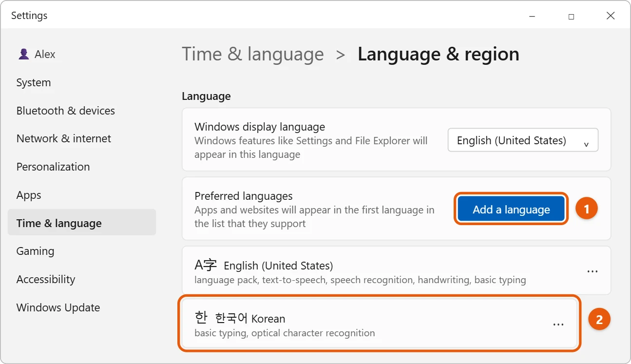
Task: Click the Language & region heading
Action: [438, 54]
